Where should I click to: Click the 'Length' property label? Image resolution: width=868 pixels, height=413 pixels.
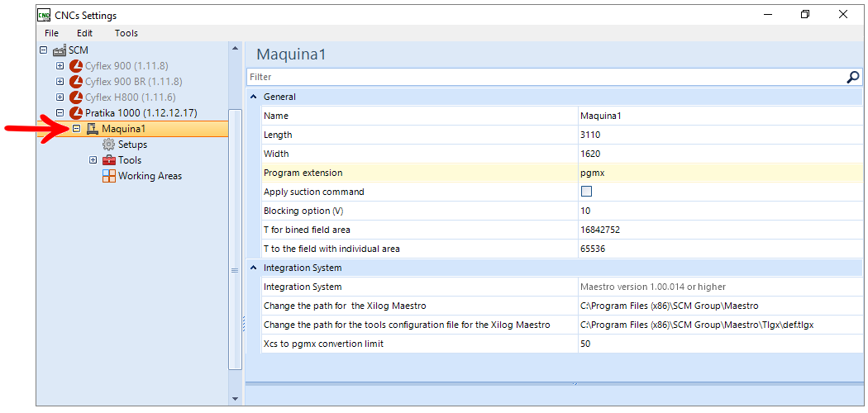(x=278, y=135)
